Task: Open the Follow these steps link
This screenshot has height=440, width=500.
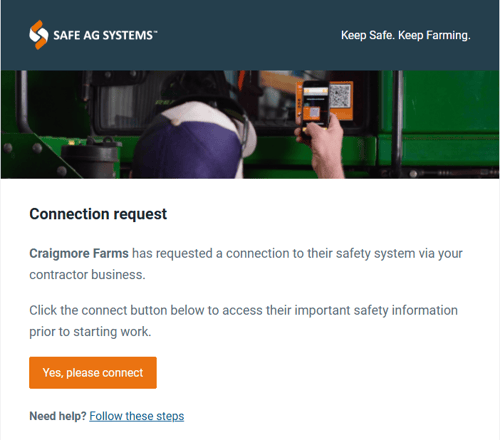Action: pyautogui.click(x=137, y=416)
